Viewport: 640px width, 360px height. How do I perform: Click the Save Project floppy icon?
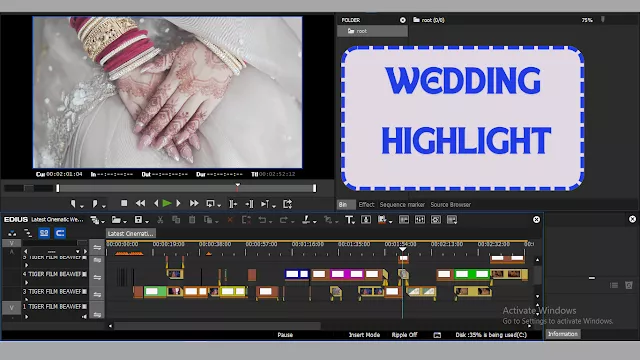(x=138, y=220)
